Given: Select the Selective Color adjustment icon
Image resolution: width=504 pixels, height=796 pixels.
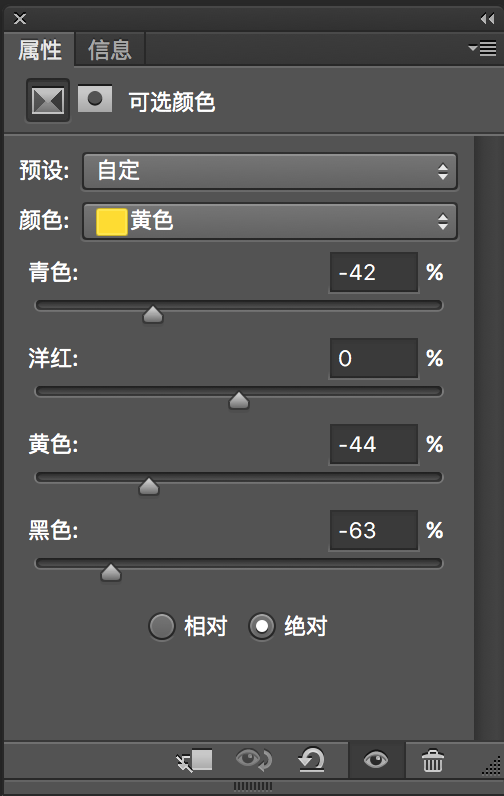Looking at the screenshot, I should click(48, 101).
